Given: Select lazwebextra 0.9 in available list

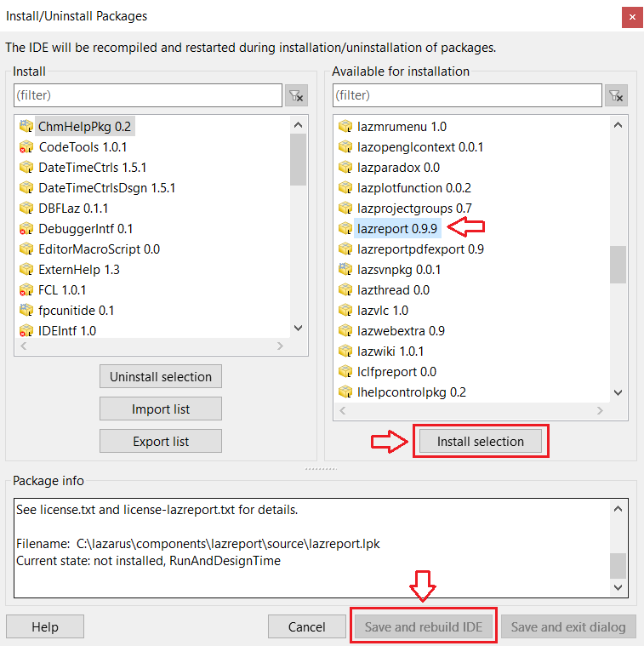Looking at the screenshot, I should pos(401,330).
